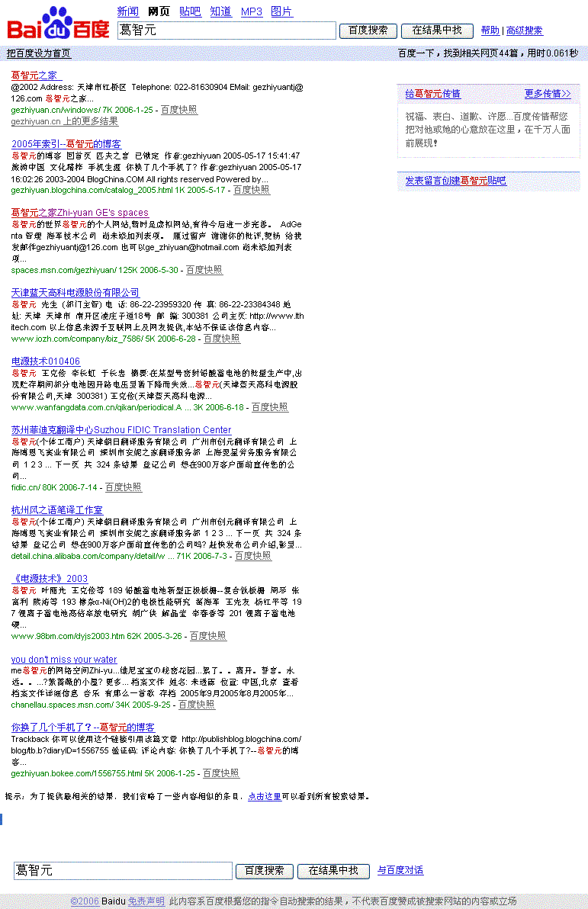Click the bottom 在结果中找 button
588x909 pixels.
[x=333, y=871]
